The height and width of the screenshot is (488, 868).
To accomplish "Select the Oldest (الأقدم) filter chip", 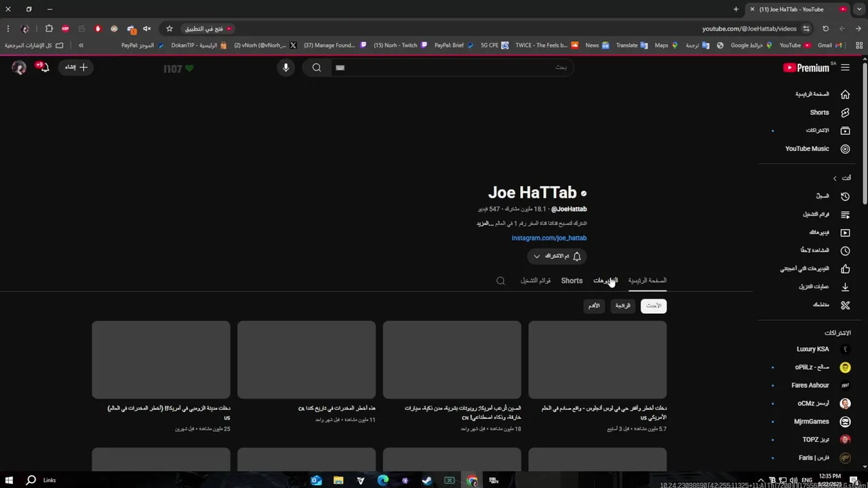I will coord(594,306).
